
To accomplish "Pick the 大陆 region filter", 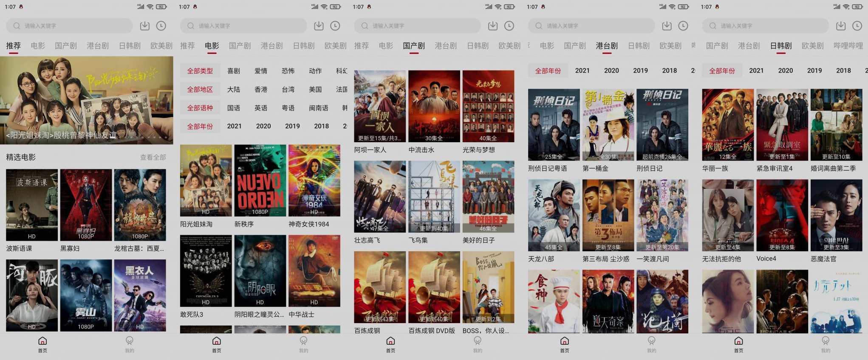I will pyautogui.click(x=234, y=90).
